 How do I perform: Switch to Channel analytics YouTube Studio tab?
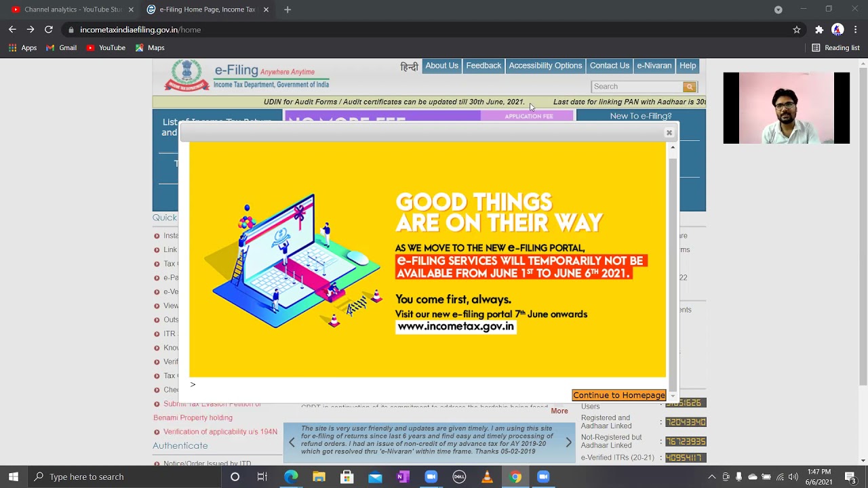click(x=68, y=9)
